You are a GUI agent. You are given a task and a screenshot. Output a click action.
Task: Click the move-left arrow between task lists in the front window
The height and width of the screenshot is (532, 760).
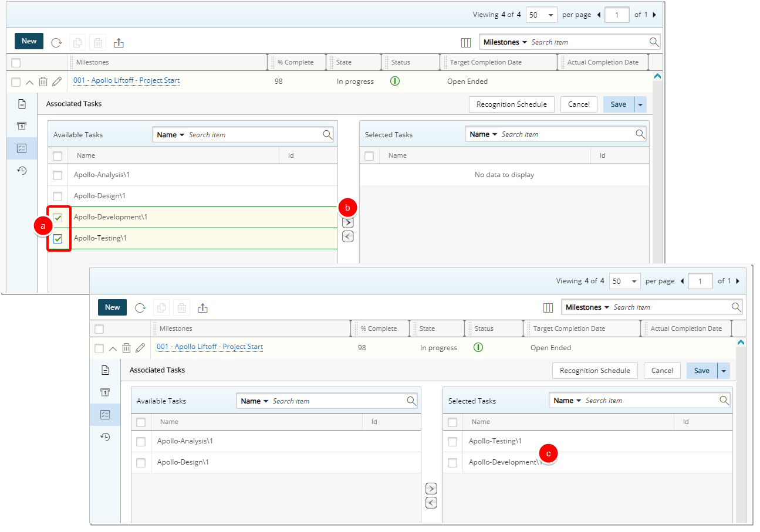(431, 503)
